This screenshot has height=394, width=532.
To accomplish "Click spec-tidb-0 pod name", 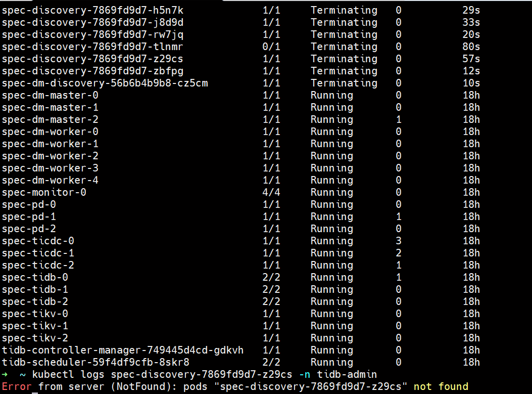I will coord(35,278).
